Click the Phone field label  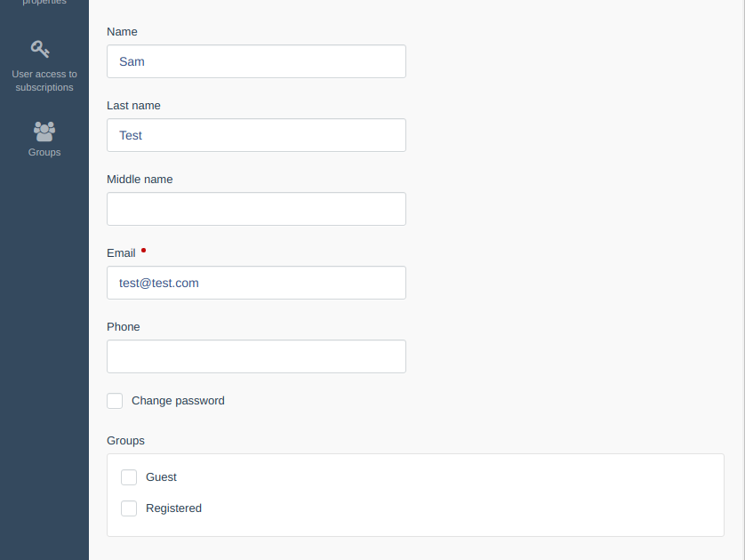124,327
